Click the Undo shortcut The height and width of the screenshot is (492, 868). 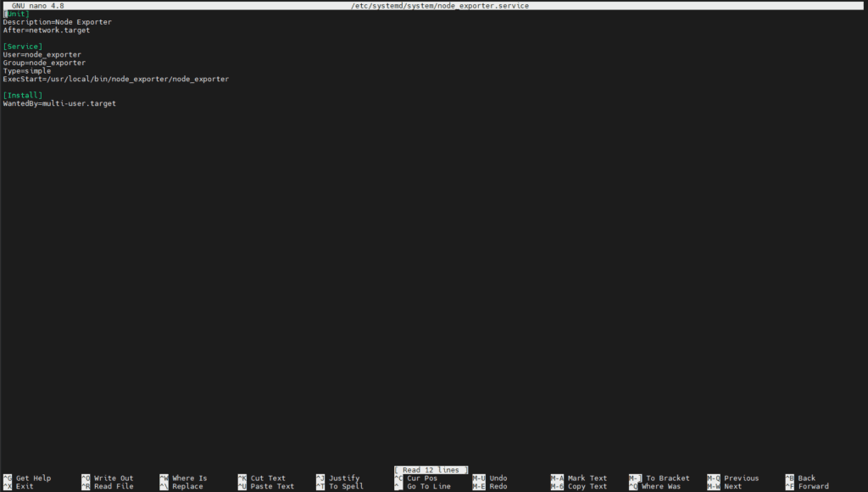[x=496, y=478]
